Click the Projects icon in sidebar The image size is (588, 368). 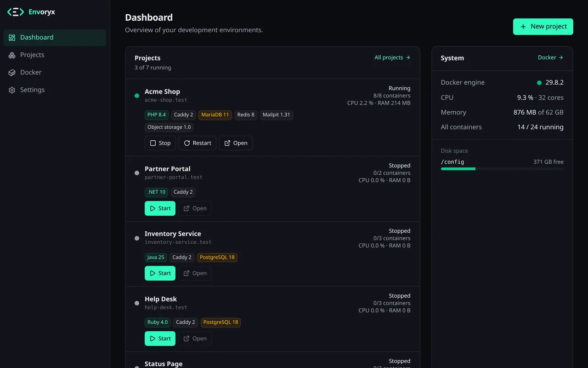(x=12, y=55)
